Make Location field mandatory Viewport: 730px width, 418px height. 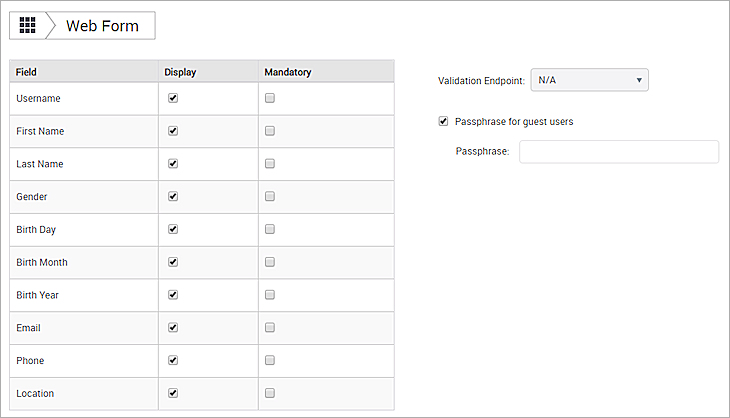click(270, 393)
